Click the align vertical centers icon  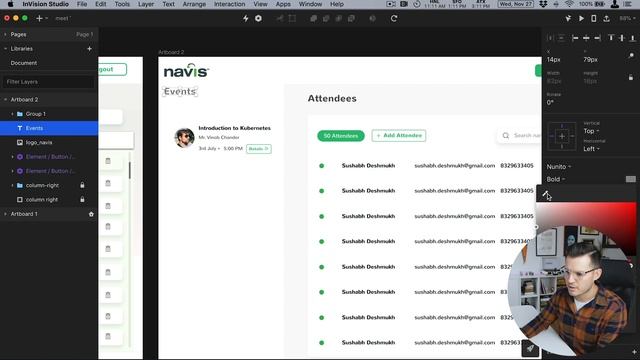(x=622, y=38)
